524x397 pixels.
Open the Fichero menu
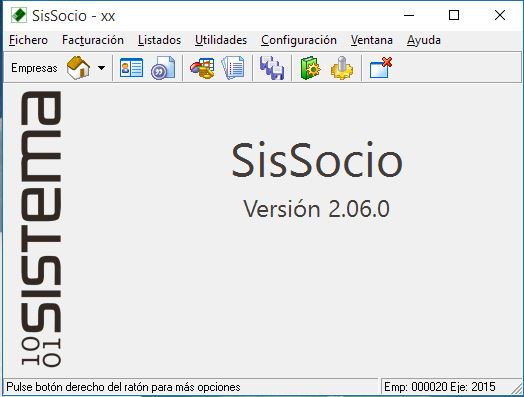28,40
